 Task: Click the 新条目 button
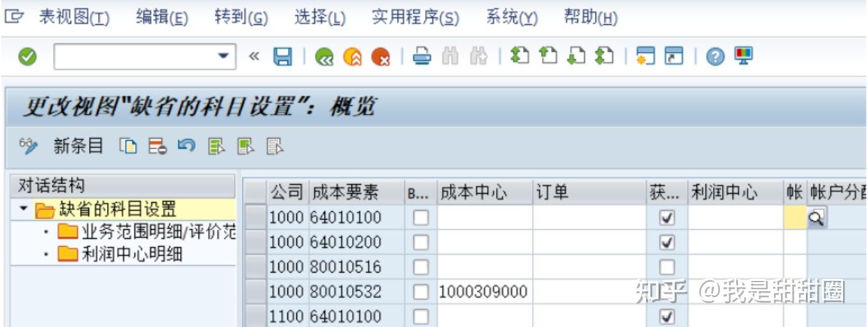(78, 147)
